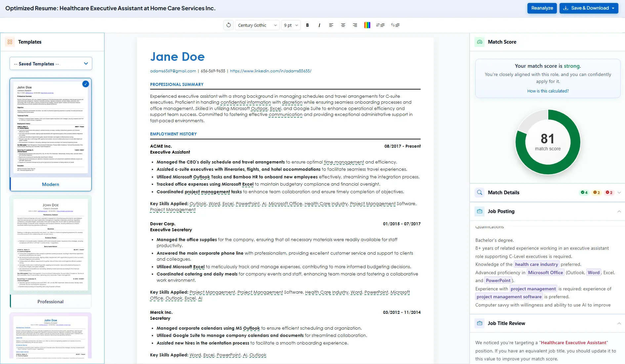Click the Microsoft Office keyword tag

coord(545,273)
